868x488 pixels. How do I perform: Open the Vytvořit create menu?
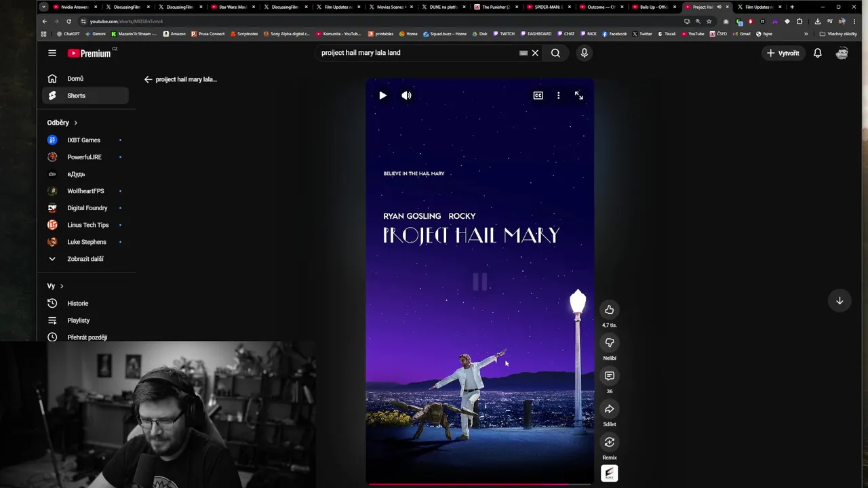coord(783,53)
